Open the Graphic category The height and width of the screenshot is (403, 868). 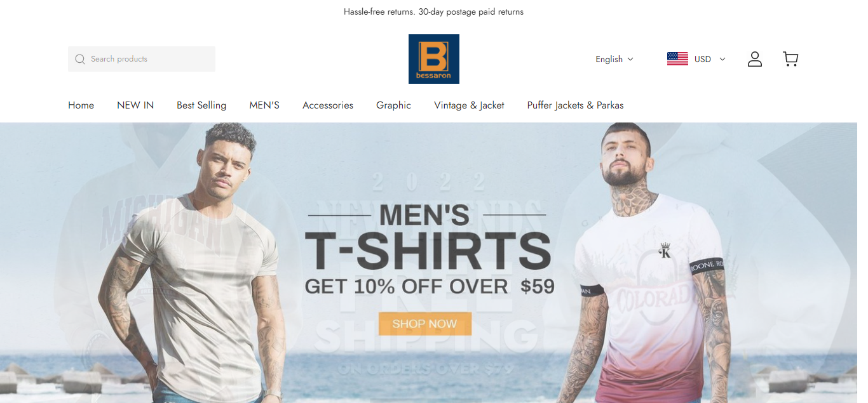point(393,105)
